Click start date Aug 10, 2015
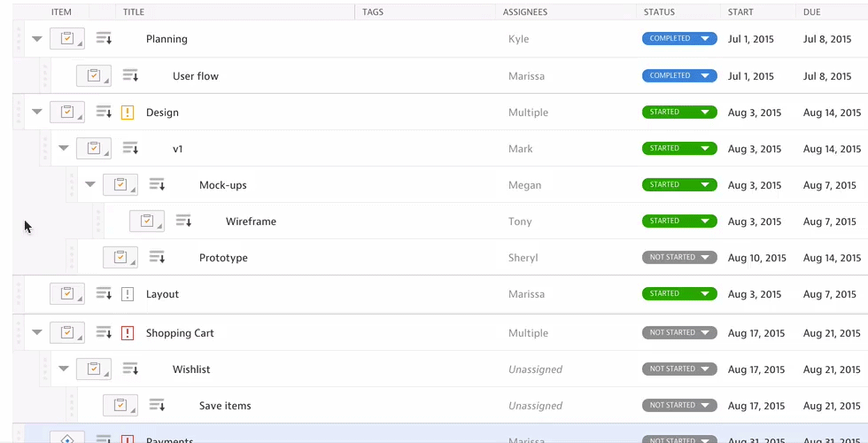Image resolution: width=868 pixels, height=443 pixels. click(756, 258)
